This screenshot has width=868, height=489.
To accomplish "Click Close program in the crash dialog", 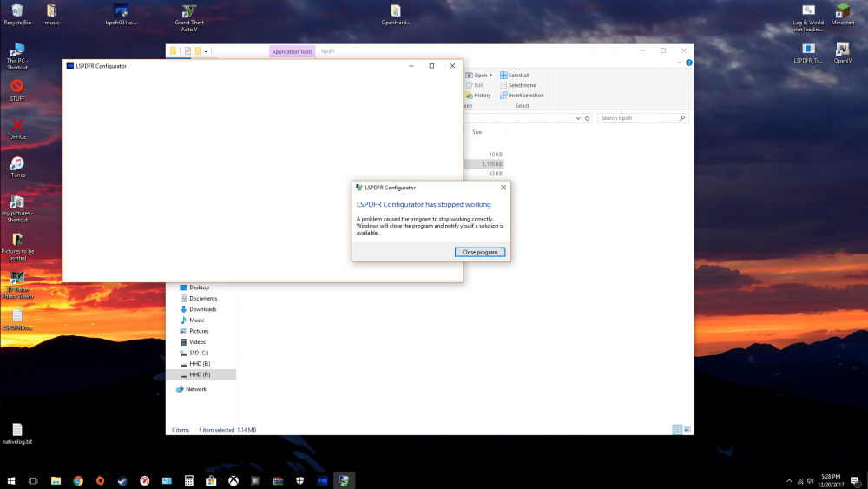I will [x=479, y=252].
